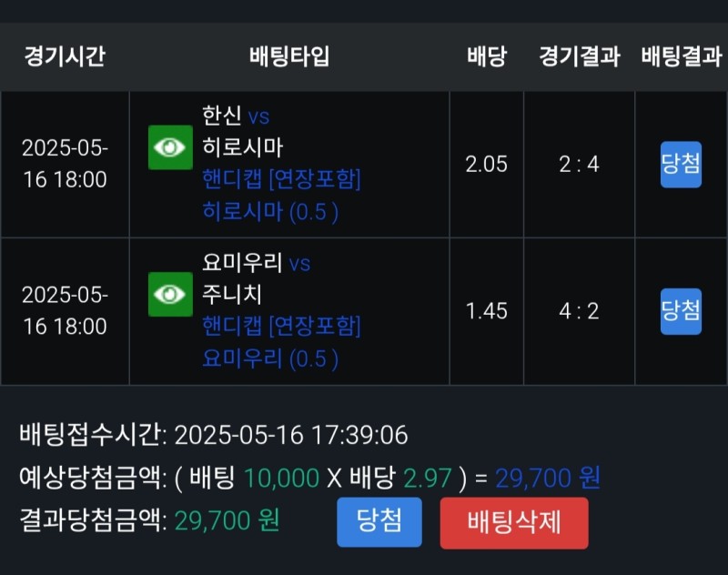Screen dimensions: 728x575
Task: Toggle the eye icon next to 요미우리 vs 주니치
Action: click(171, 294)
